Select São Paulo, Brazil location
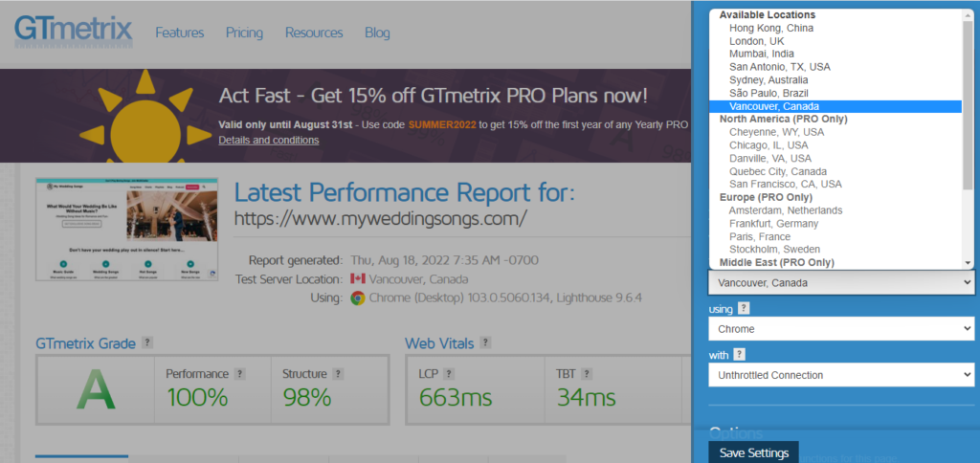Image resolution: width=980 pixels, height=463 pixels. (x=835, y=93)
